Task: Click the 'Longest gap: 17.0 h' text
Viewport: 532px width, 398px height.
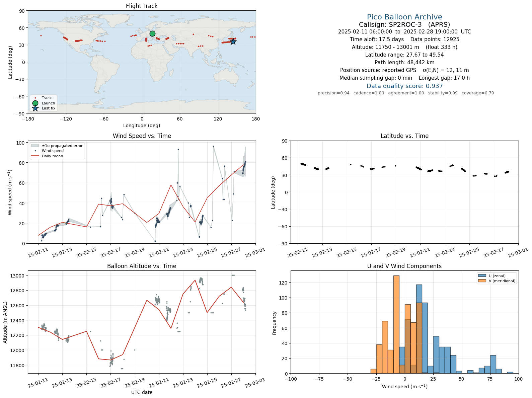Action: pyautogui.click(x=444, y=78)
